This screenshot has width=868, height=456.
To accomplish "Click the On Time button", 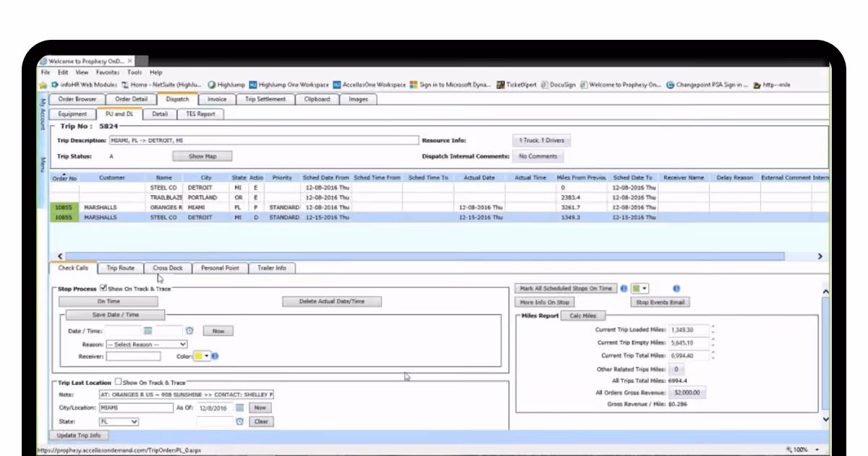I will [109, 301].
